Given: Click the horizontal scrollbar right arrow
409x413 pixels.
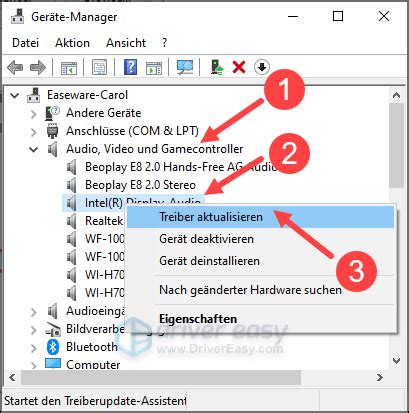Looking at the screenshot, I should (380, 378).
